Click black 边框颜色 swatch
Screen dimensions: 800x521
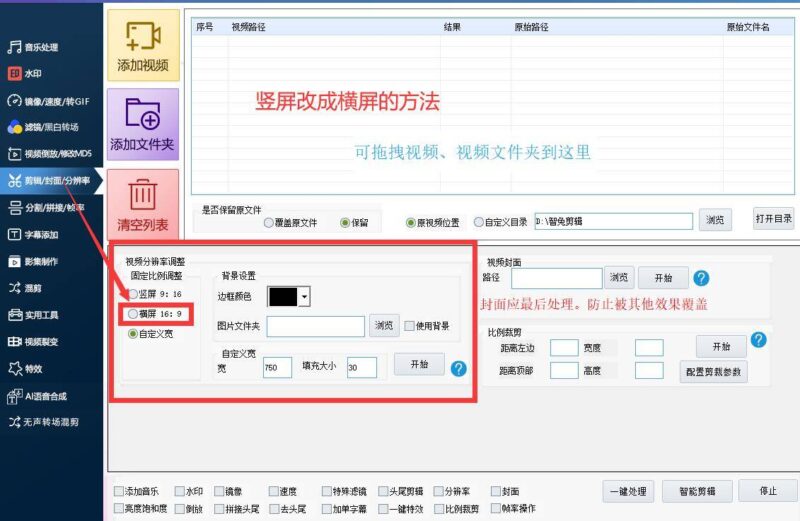[283, 296]
